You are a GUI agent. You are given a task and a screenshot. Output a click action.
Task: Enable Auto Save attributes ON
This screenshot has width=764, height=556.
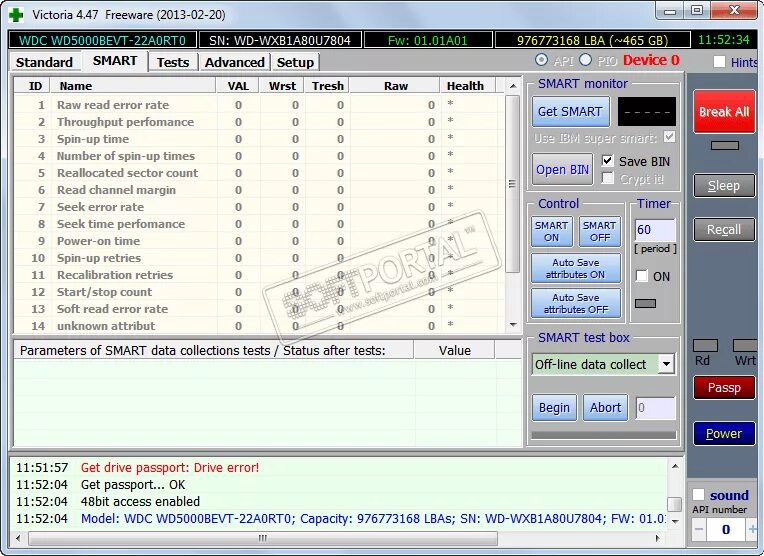[575, 268]
